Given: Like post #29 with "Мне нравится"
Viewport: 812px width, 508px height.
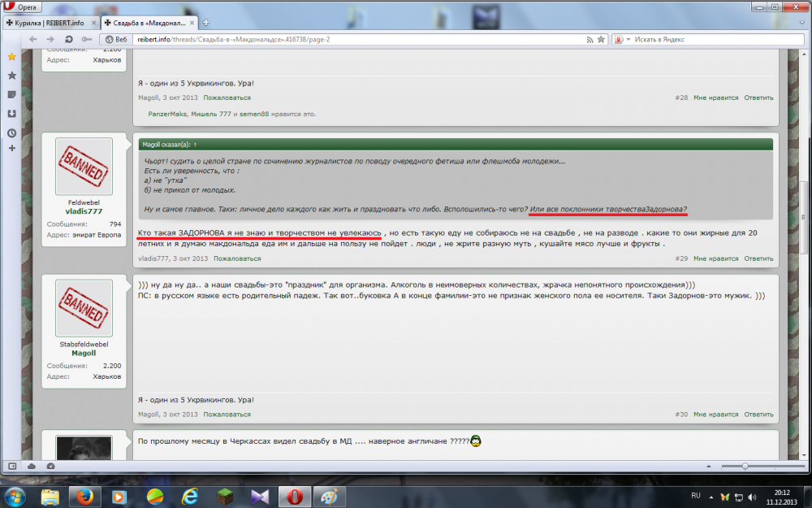Looking at the screenshot, I should coord(715,258).
